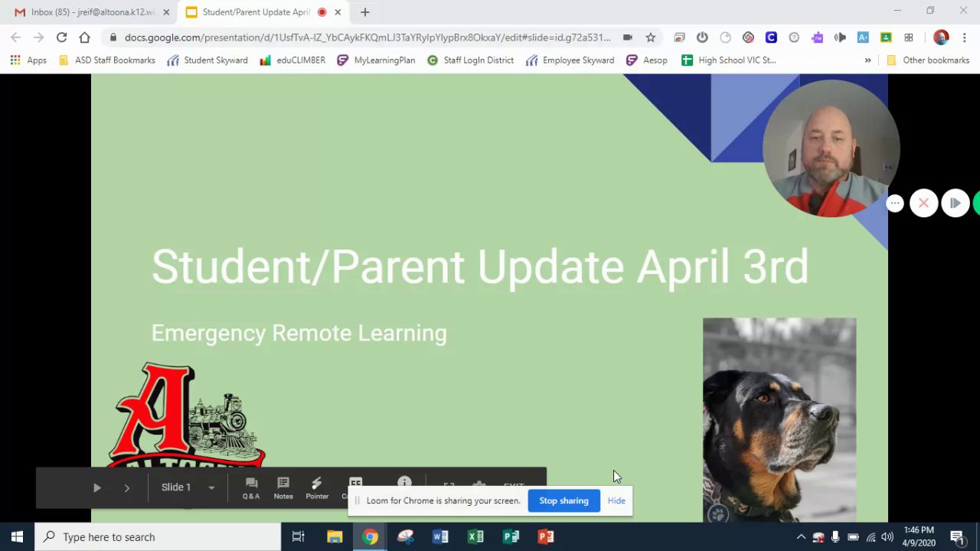Open Loom recording more options dots
This screenshot has height=551, width=980.
895,204
